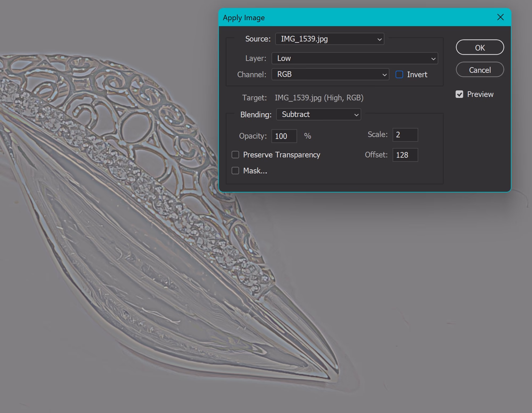This screenshot has width=532, height=413.
Task: Click the Blending dropdown chevron arrow
Action: [x=356, y=115]
